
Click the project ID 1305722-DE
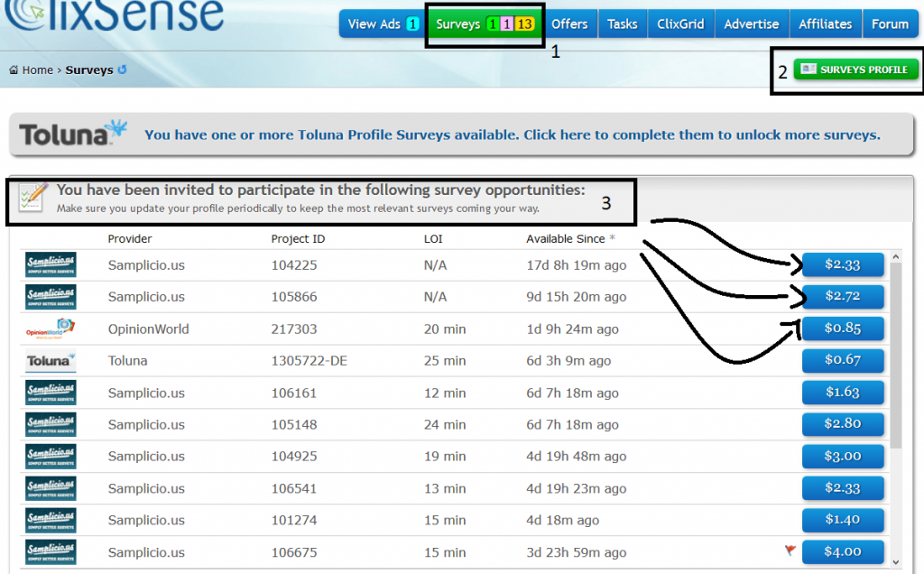click(x=310, y=361)
